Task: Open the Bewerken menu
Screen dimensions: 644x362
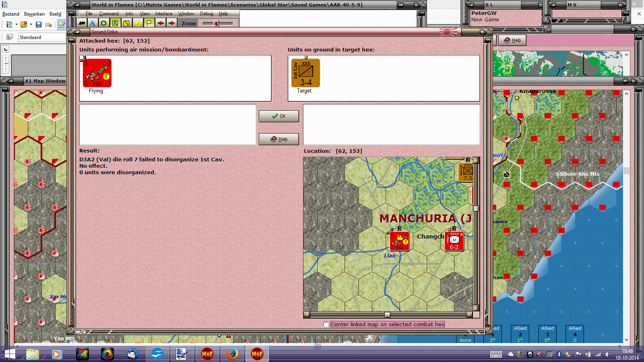Action: pos(34,14)
